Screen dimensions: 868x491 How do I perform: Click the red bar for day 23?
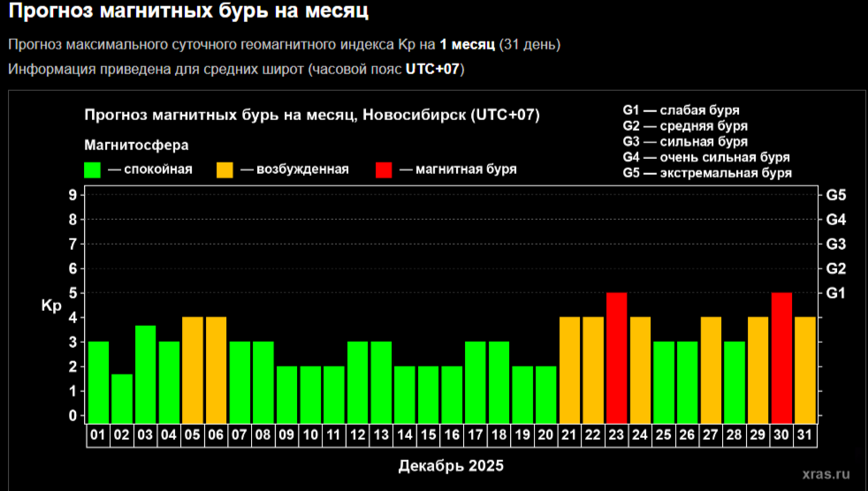pyautogui.click(x=617, y=358)
